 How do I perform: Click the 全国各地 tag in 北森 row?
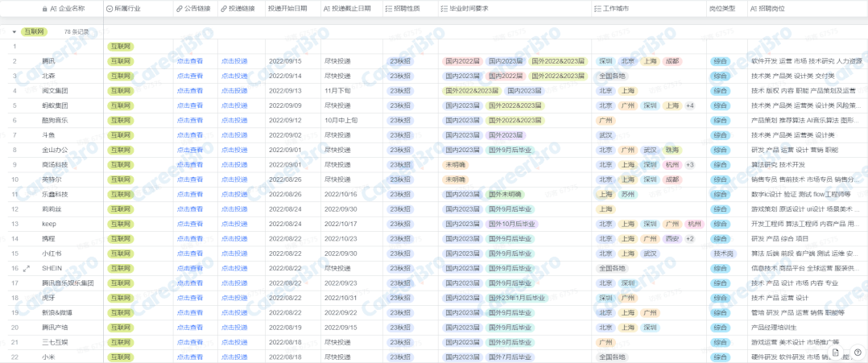click(612, 76)
